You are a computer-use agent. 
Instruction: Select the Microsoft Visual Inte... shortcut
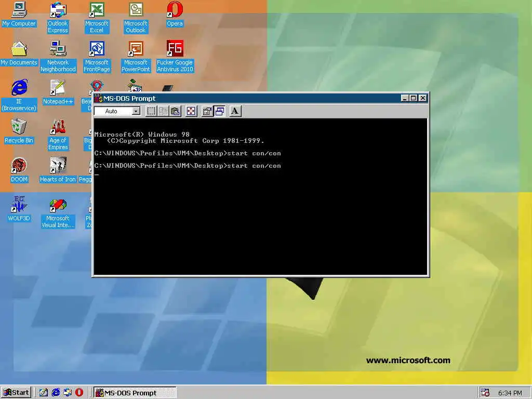pos(58,212)
